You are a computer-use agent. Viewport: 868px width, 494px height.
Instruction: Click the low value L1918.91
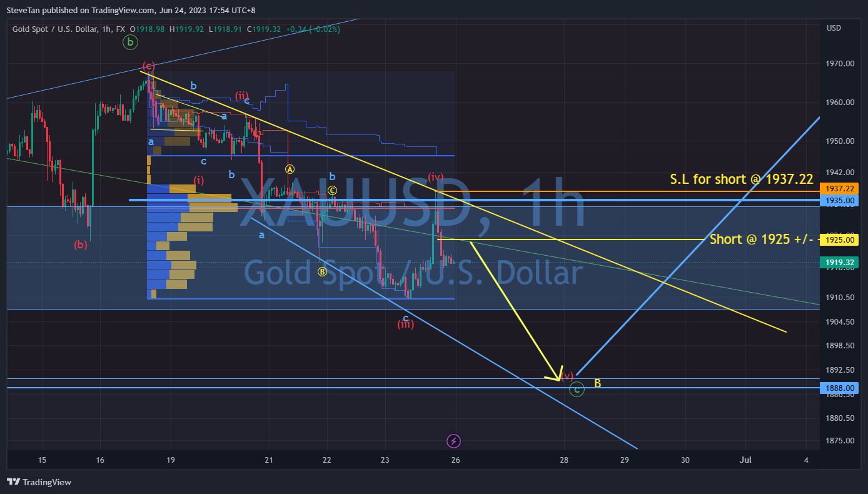point(226,29)
